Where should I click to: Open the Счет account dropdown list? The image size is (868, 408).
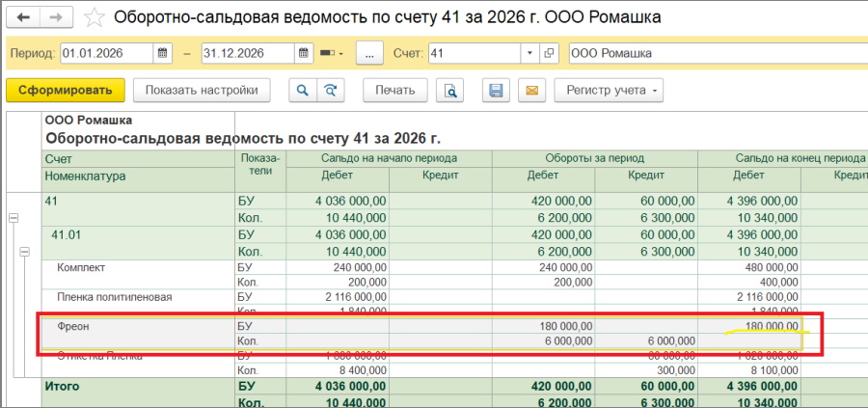[x=529, y=53]
